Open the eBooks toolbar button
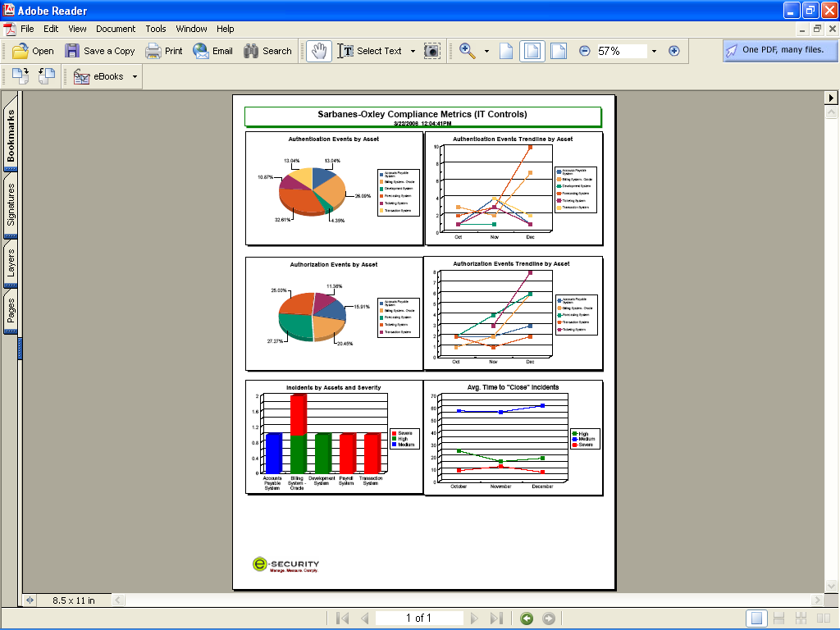This screenshot has height=630, width=840. (x=98, y=76)
